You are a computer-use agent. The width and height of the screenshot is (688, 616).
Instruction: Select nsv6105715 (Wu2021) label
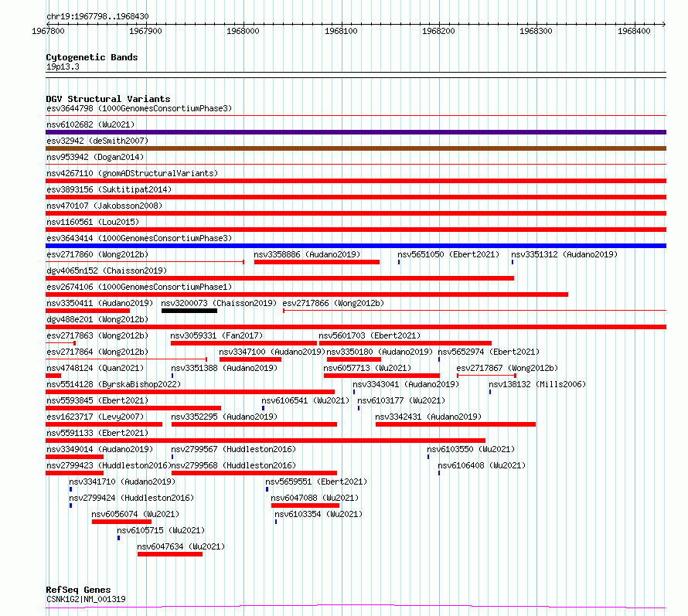[161, 530]
